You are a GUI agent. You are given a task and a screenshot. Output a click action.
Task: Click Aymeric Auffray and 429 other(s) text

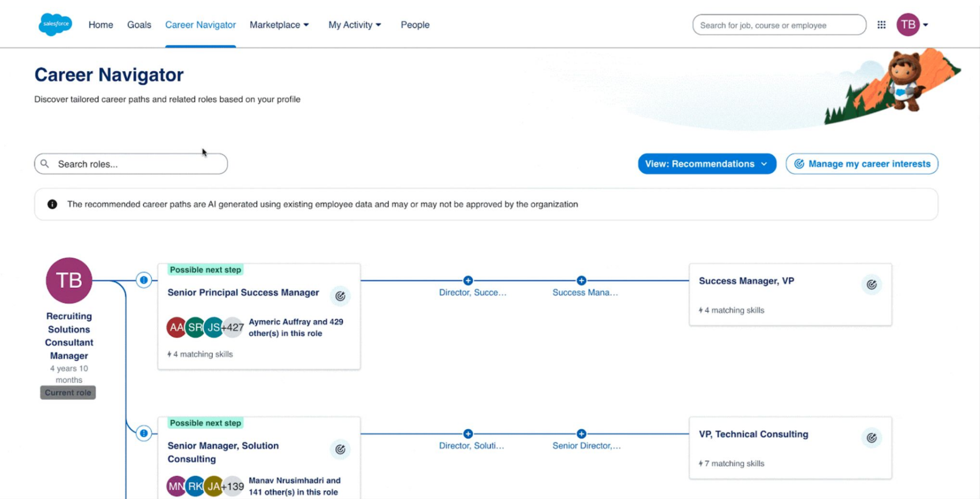pos(296,327)
